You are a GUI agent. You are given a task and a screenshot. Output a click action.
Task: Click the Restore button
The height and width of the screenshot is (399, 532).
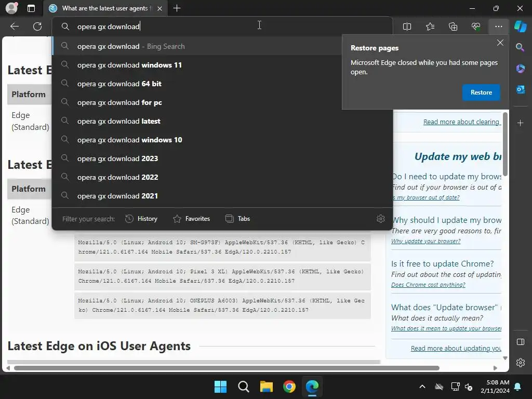click(481, 92)
